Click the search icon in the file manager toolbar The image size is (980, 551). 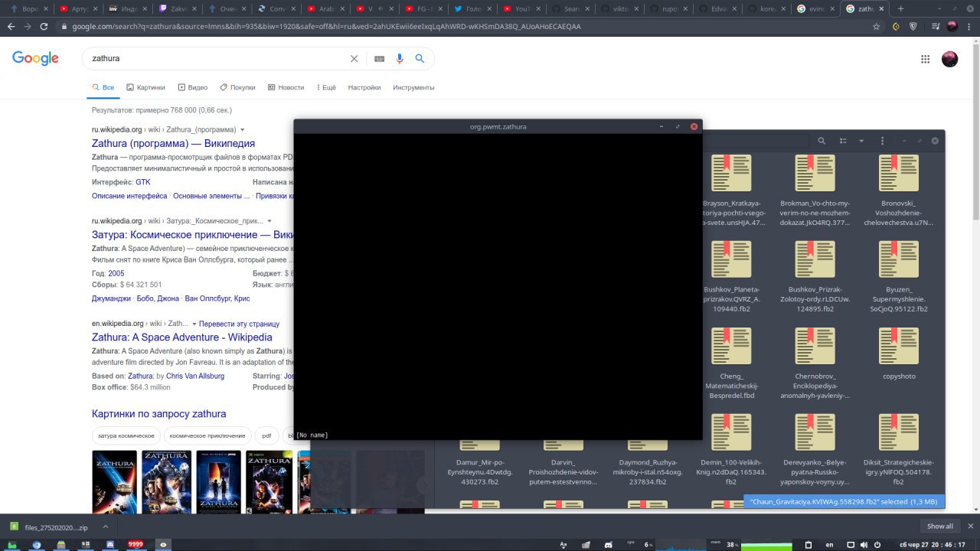tap(822, 141)
